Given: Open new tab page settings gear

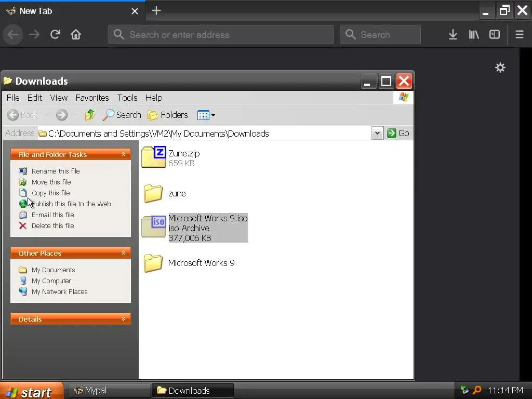Looking at the screenshot, I should (x=500, y=68).
